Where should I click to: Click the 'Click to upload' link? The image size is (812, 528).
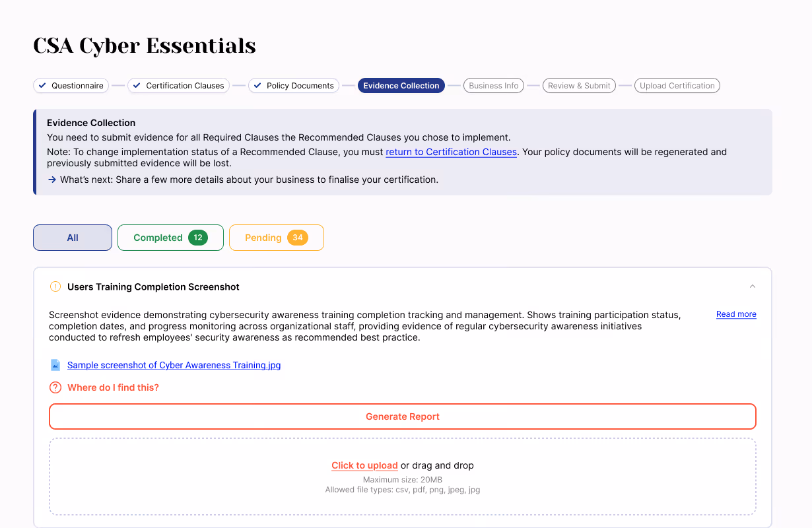364,465
